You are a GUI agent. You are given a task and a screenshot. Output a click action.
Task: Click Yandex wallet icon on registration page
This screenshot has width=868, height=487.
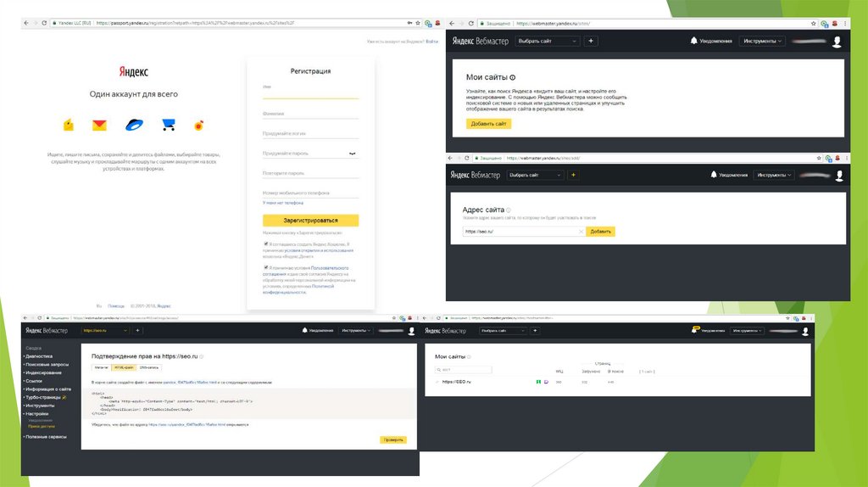coord(69,126)
